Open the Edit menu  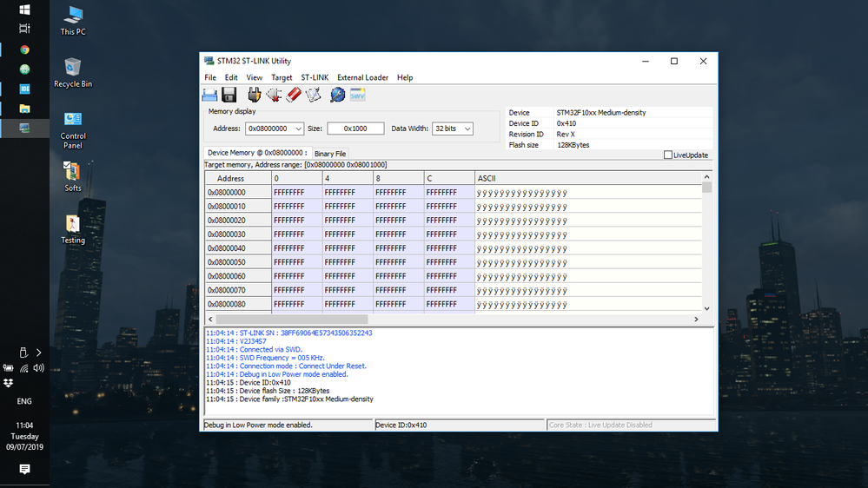[x=231, y=77]
